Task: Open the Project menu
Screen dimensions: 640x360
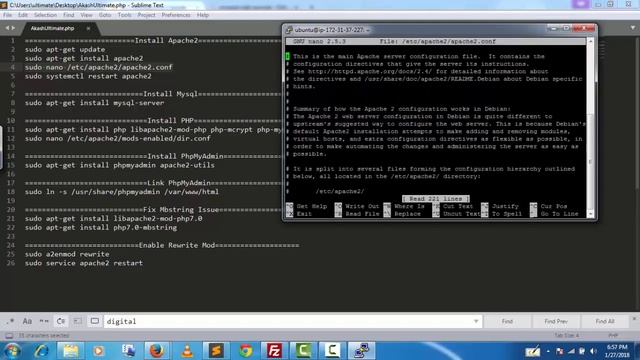Action: point(146,15)
